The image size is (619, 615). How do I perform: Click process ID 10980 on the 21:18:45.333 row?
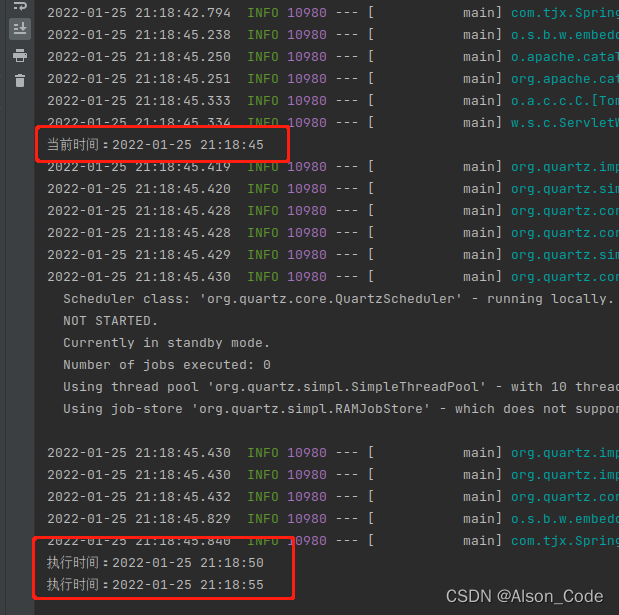pyautogui.click(x=307, y=101)
